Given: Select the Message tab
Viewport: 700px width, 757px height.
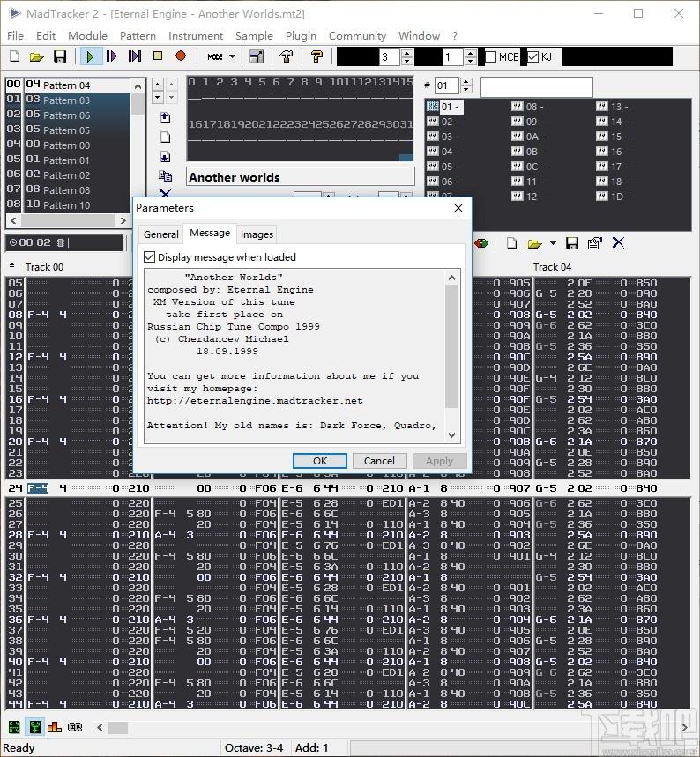Looking at the screenshot, I should 210,233.
